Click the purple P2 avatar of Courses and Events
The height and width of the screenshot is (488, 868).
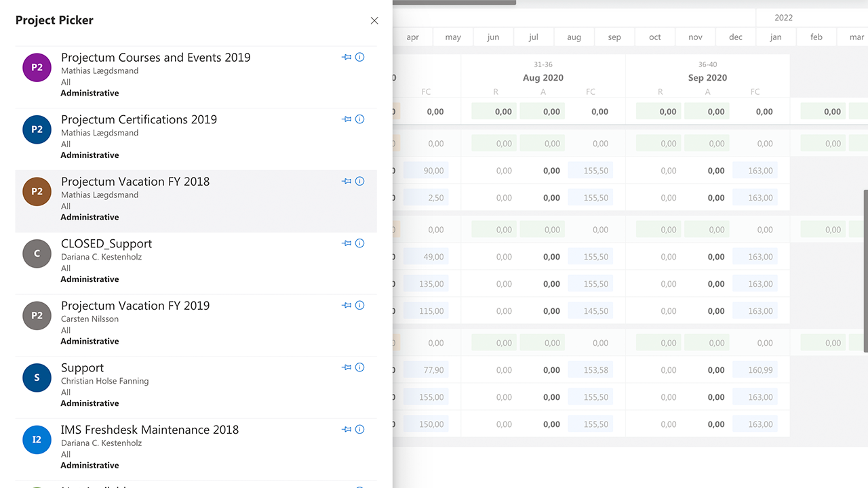click(x=37, y=68)
